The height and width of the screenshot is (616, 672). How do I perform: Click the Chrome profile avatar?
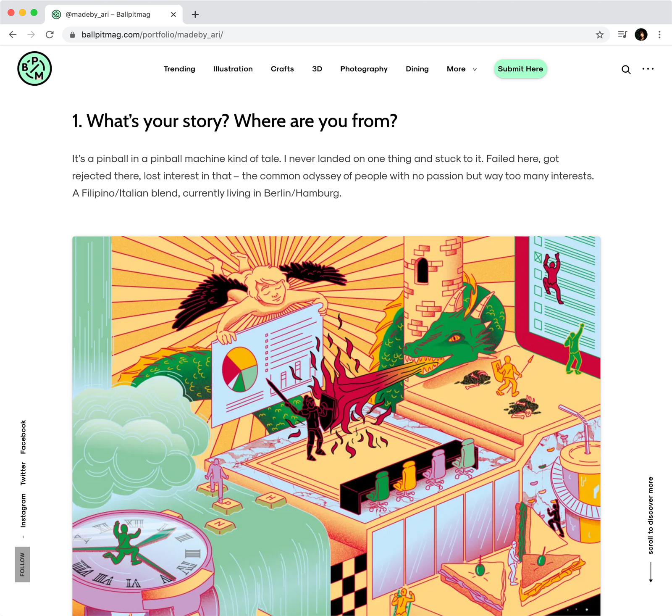[641, 34]
